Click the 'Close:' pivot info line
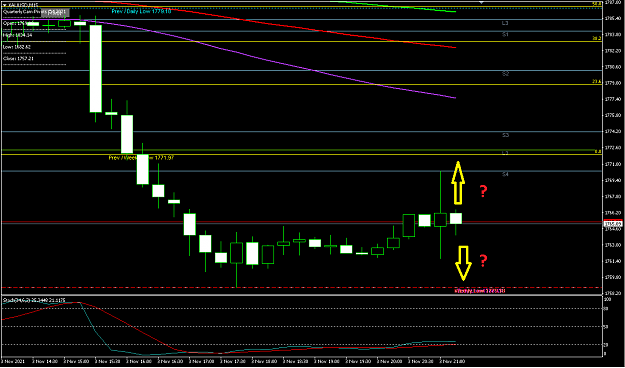Screen dimensions: 625x368 [x=18, y=58]
